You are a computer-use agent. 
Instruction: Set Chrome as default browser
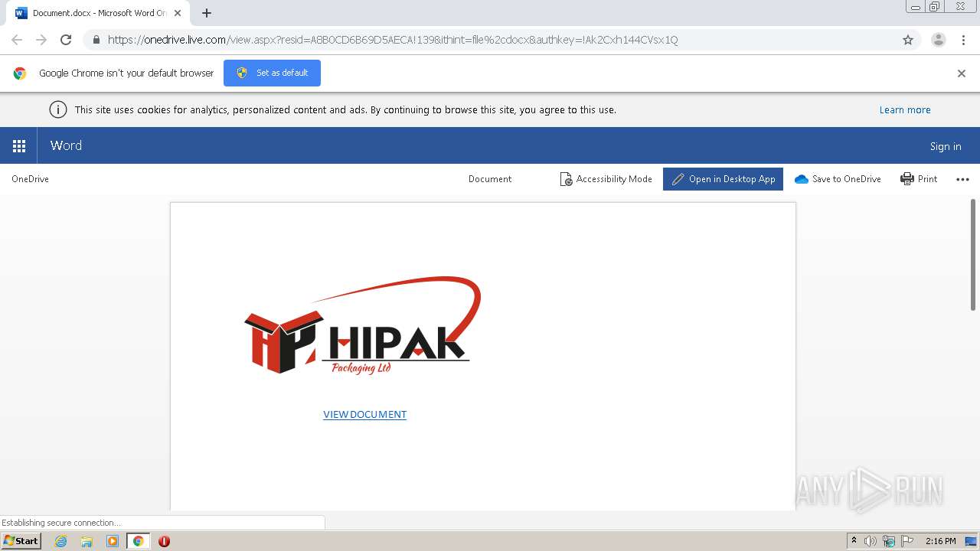pos(272,73)
